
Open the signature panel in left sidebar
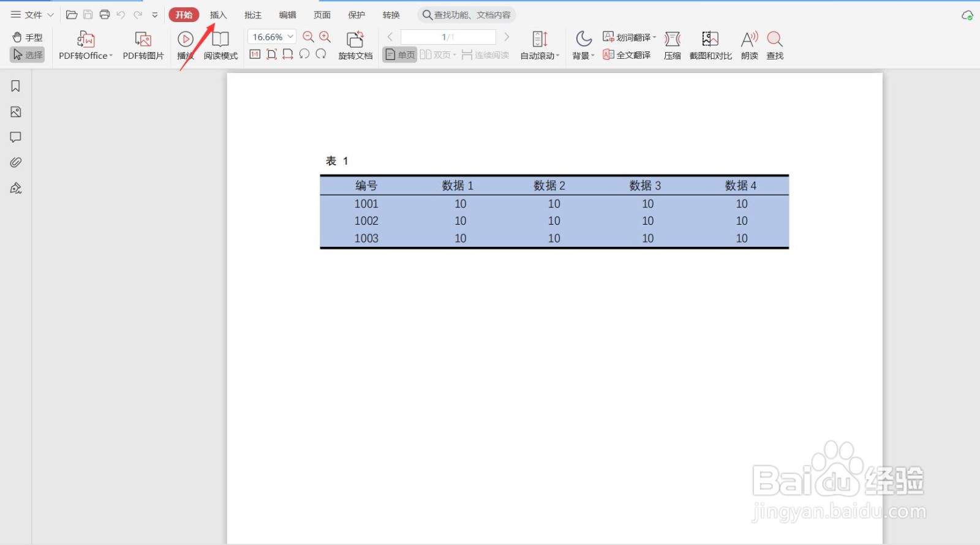pos(16,188)
